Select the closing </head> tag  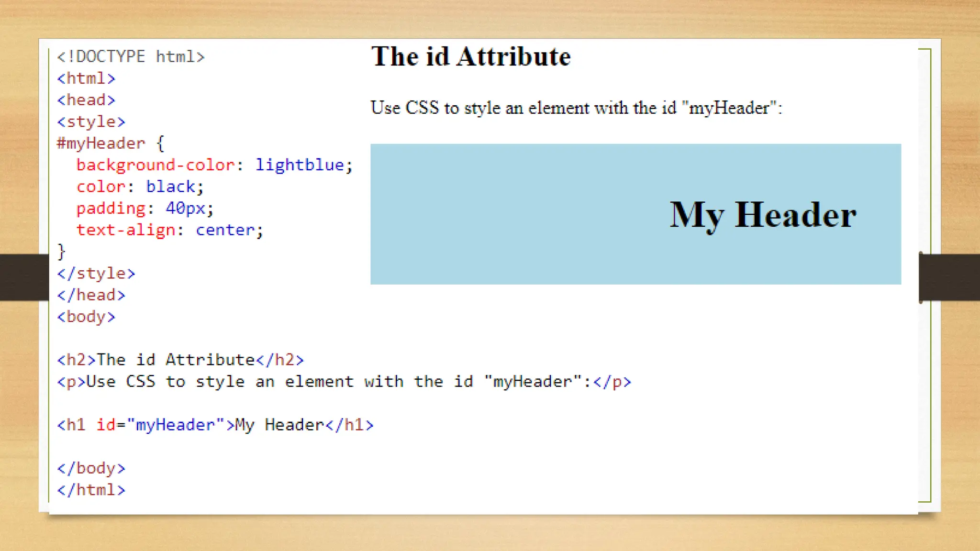coord(91,295)
